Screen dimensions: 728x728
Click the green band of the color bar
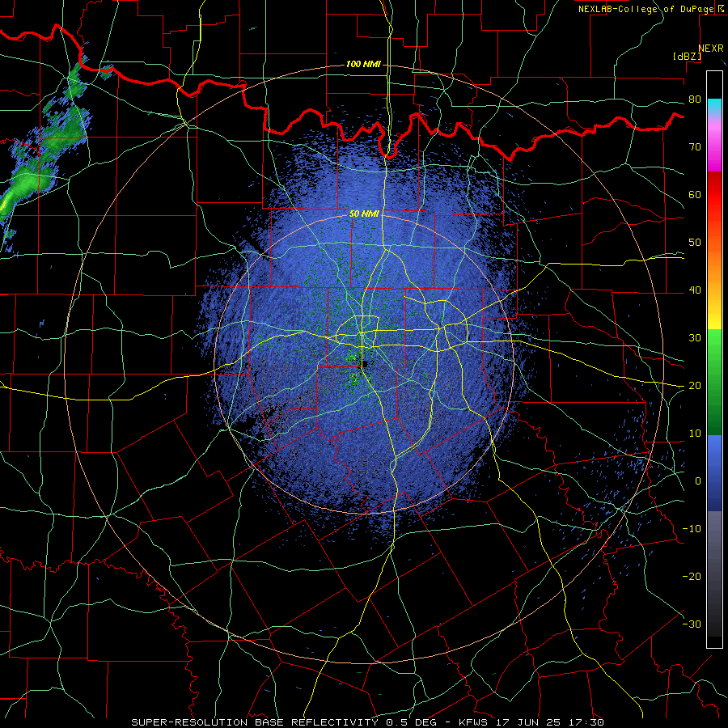coord(714,382)
